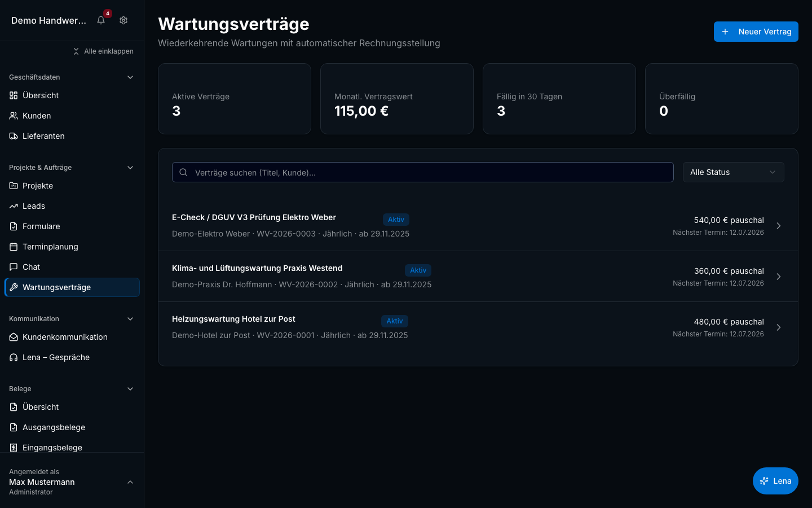Open Formulare in the sidebar
Image resolution: width=812 pixels, height=508 pixels.
point(72,226)
